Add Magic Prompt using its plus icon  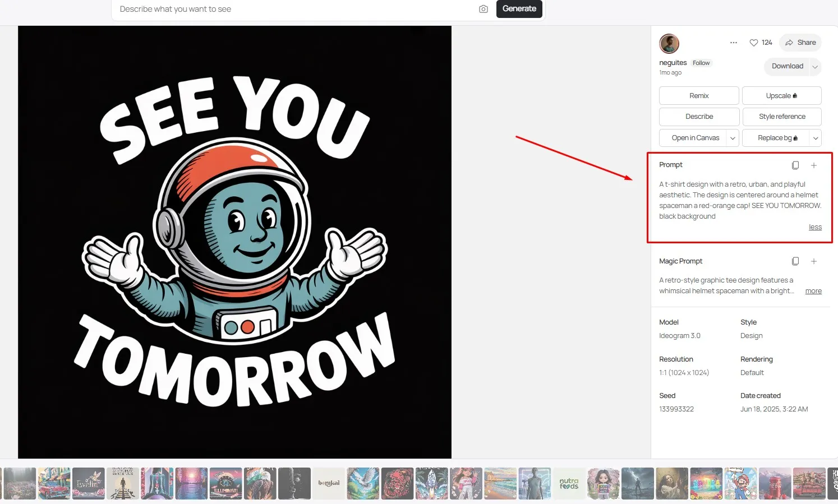[814, 261]
